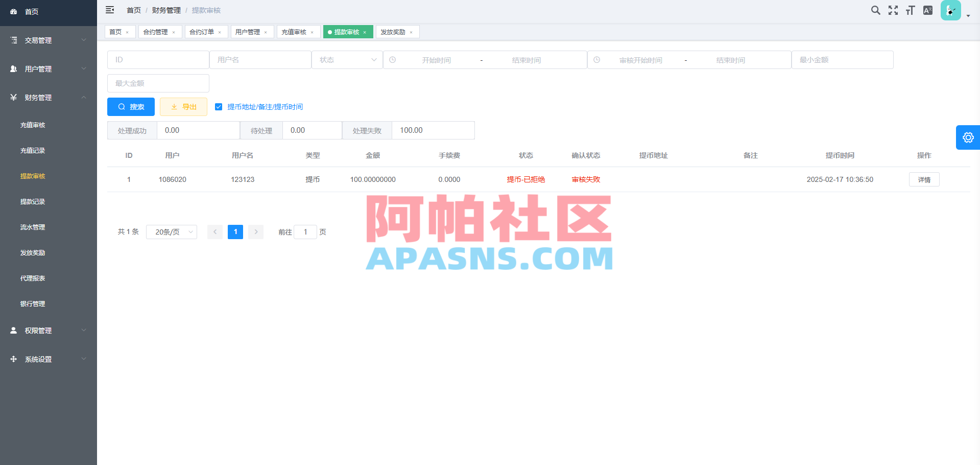Click the user avatar in top right
980x465 pixels.
[x=950, y=10]
